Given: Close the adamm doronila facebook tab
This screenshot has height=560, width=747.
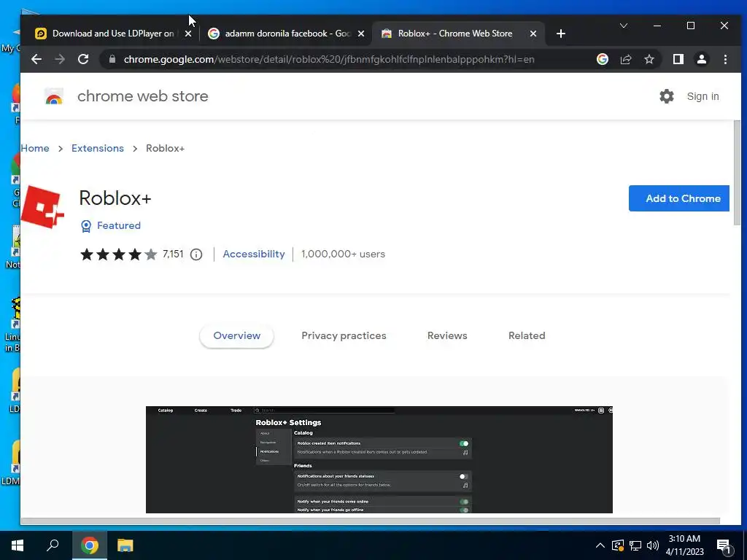Looking at the screenshot, I should pos(361,34).
